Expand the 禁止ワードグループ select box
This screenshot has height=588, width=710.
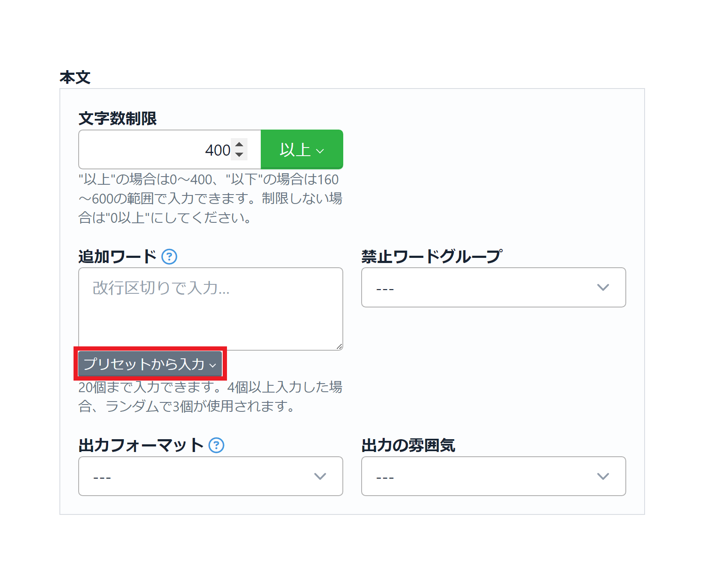pyautogui.click(x=493, y=287)
